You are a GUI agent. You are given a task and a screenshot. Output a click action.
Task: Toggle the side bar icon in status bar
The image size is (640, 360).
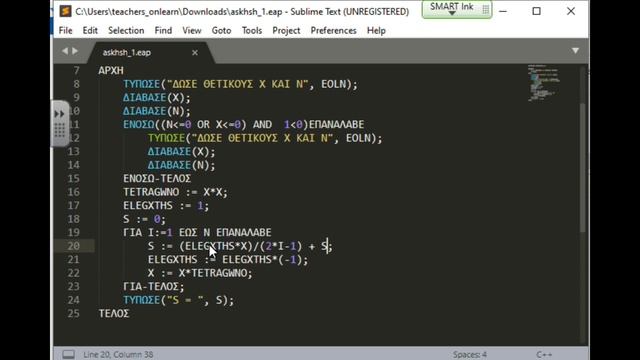68,354
